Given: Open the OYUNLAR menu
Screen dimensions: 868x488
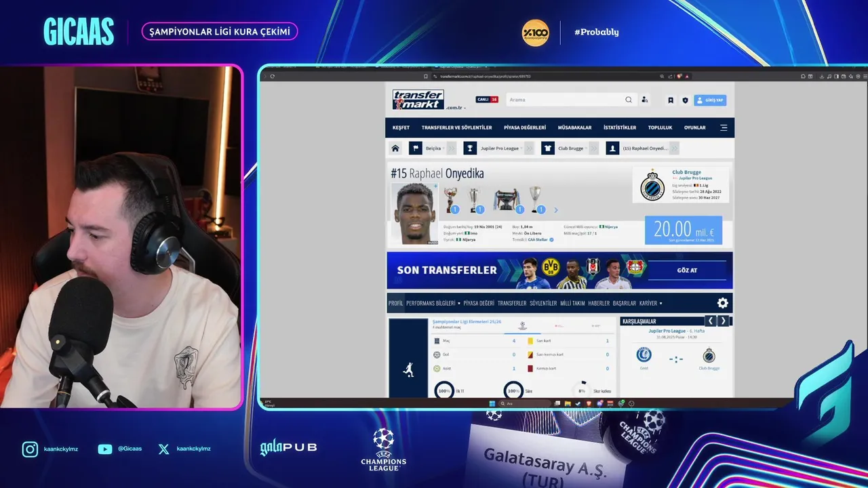Looking at the screenshot, I should pyautogui.click(x=694, y=127).
